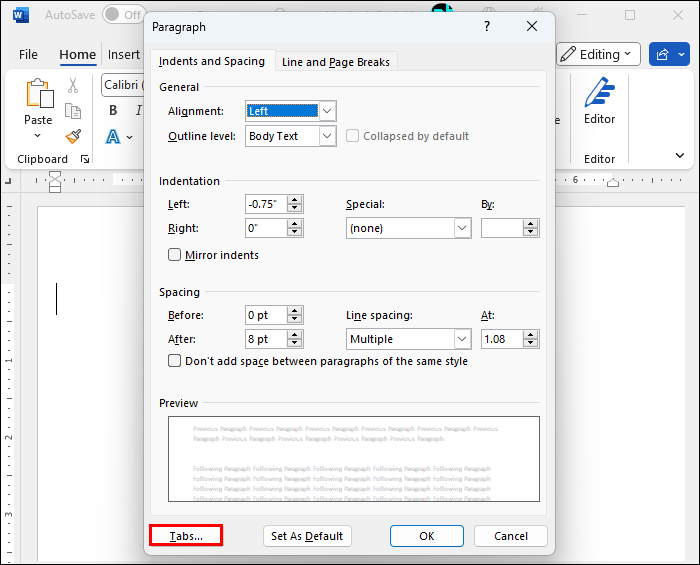Viewport: 700px width, 565px height.
Task: Decrease Spacing After with down arrow
Action: 294,343
